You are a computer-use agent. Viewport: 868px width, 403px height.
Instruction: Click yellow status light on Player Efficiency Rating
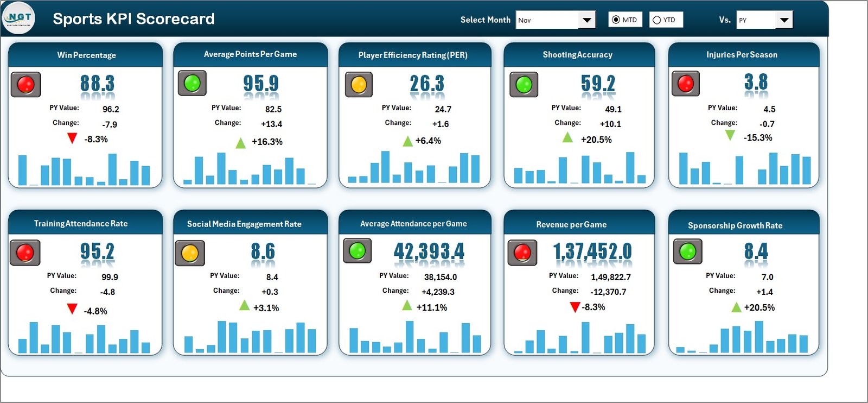(x=359, y=85)
